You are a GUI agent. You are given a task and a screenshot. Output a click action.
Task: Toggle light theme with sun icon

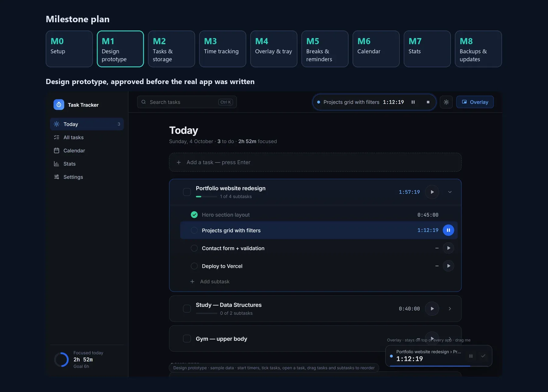446,102
